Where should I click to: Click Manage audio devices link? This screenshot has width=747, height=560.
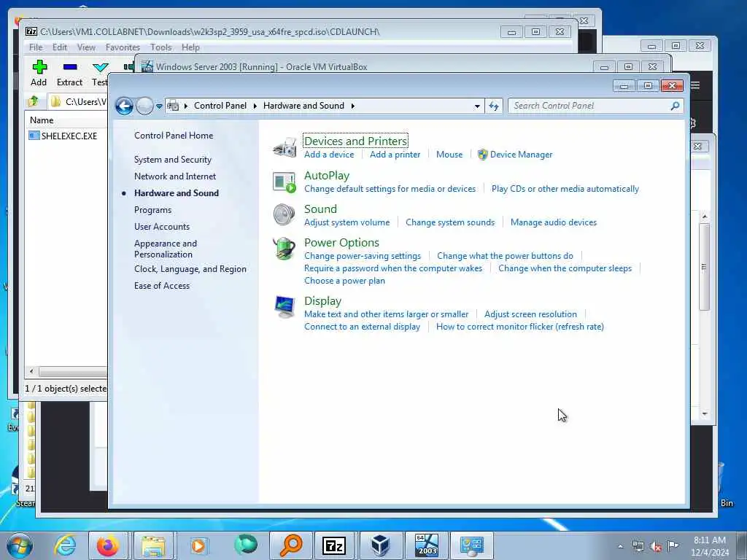click(554, 222)
